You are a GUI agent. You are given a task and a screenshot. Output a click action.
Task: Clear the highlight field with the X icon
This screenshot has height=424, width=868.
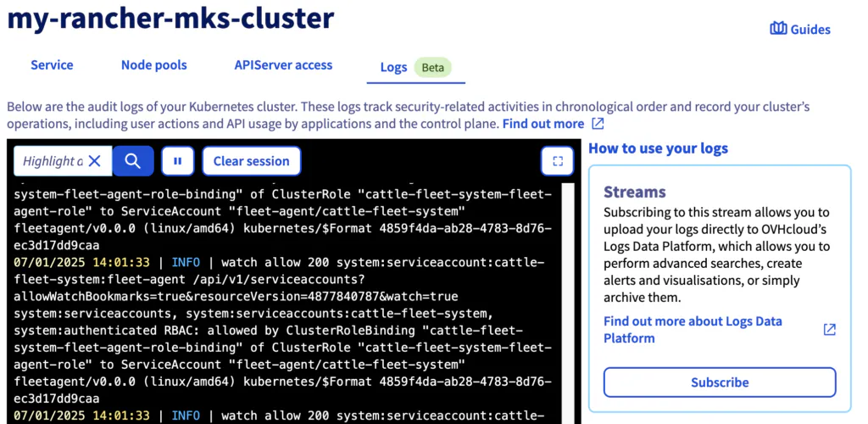[x=95, y=161]
